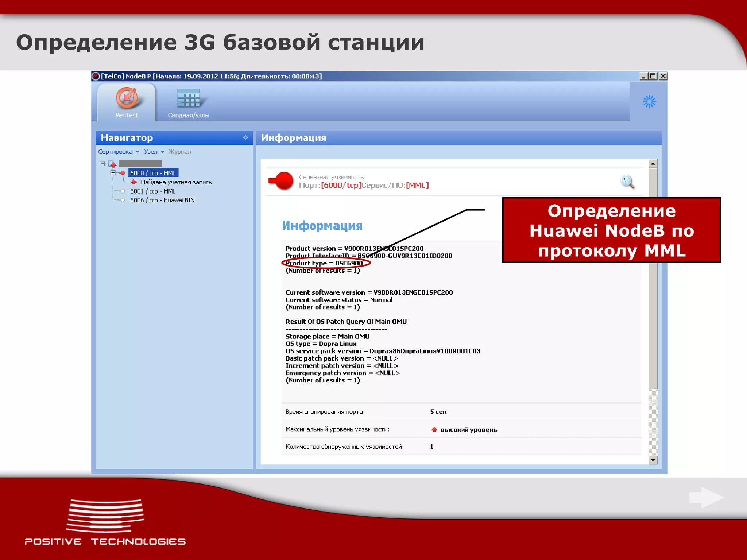Screen dimensions: 747x560
Task: Click the Навигатор panel pin icon
Action: coord(245,137)
